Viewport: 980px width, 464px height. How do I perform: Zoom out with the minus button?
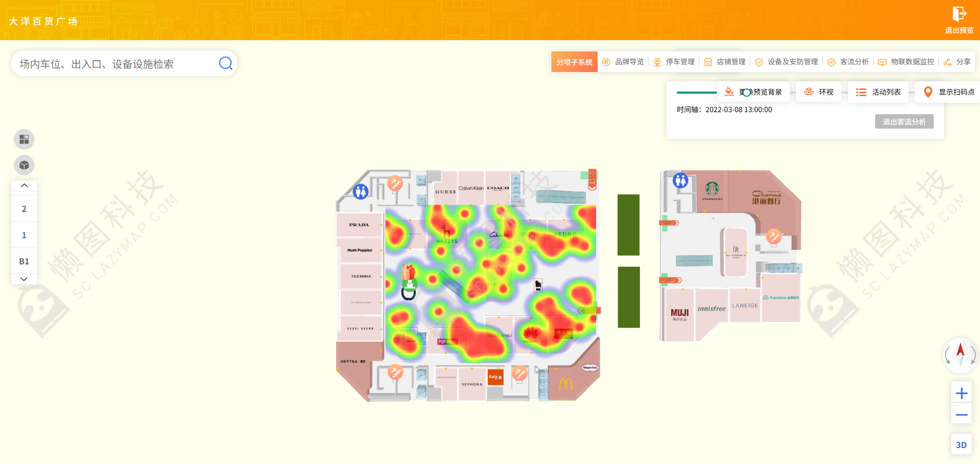[961, 415]
